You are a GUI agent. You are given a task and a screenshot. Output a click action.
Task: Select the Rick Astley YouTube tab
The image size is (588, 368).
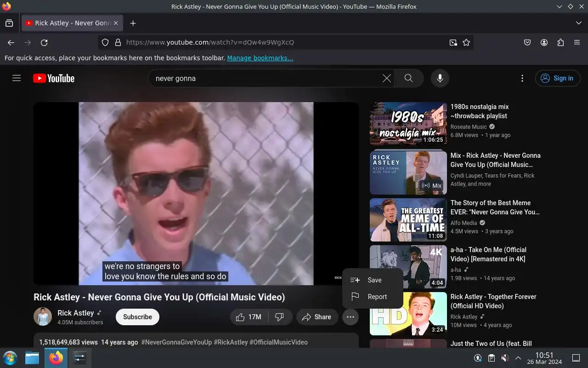coord(72,23)
